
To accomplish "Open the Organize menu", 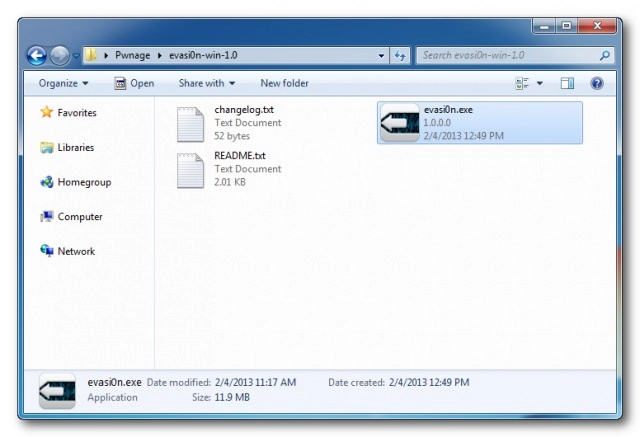I will pyautogui.click(x=63, y=83).
